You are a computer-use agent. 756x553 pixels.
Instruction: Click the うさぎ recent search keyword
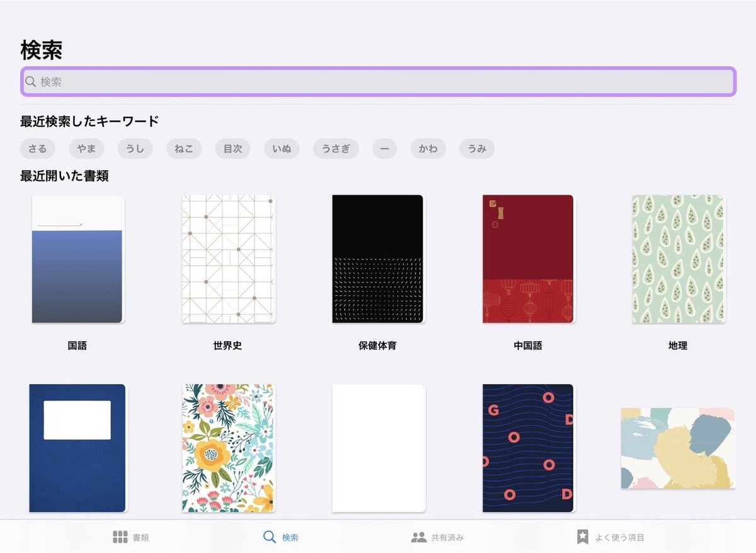(335, 149)
